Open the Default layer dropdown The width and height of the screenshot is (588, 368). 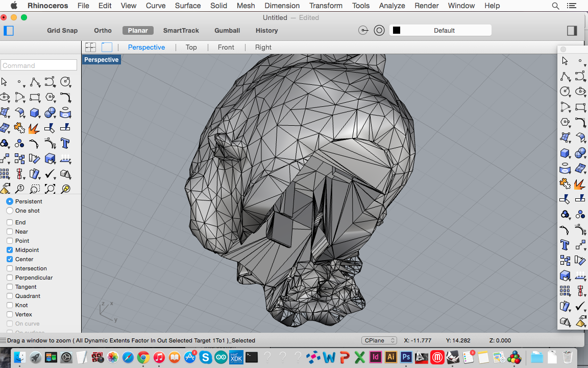coord(444,31)
